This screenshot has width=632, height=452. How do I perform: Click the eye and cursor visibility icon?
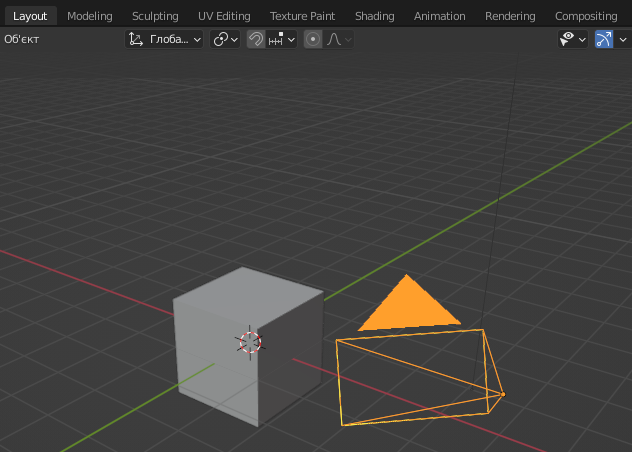tap(567, 40)
